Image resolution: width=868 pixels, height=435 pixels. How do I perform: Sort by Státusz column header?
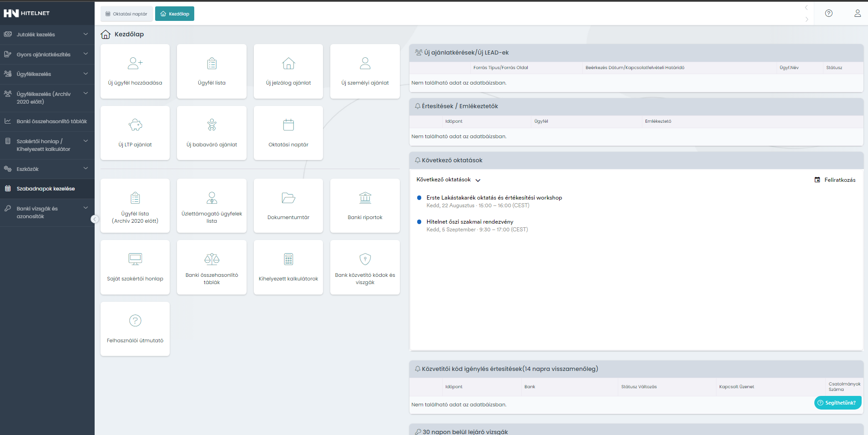pos(834,68)
